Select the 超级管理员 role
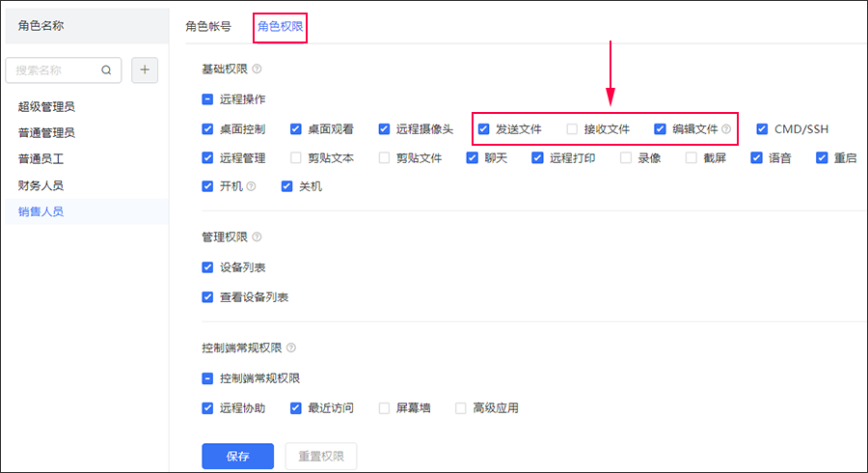 46,106
